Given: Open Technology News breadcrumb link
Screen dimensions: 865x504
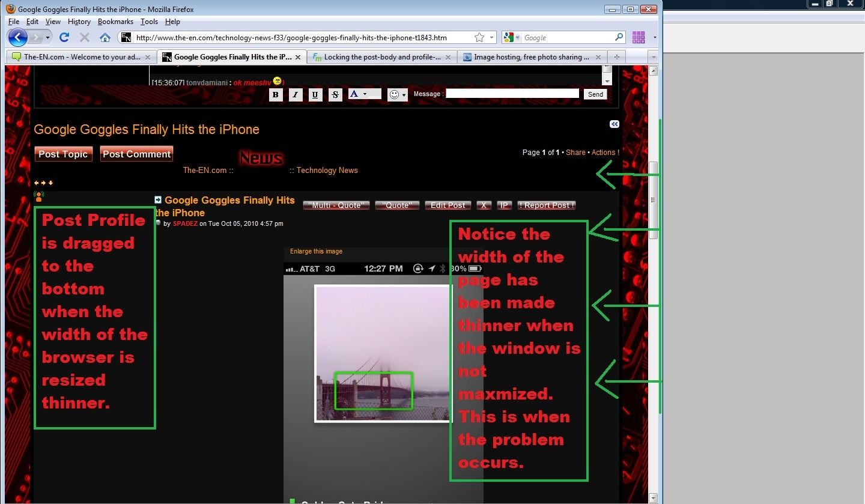Looking at the screenshot, I should point(327,170).
